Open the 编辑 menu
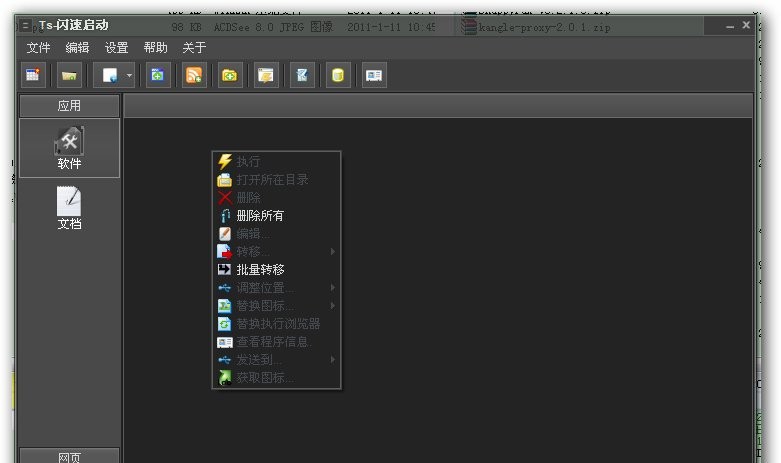The width and height of the screenshot is (781, 463). point(77,48)
